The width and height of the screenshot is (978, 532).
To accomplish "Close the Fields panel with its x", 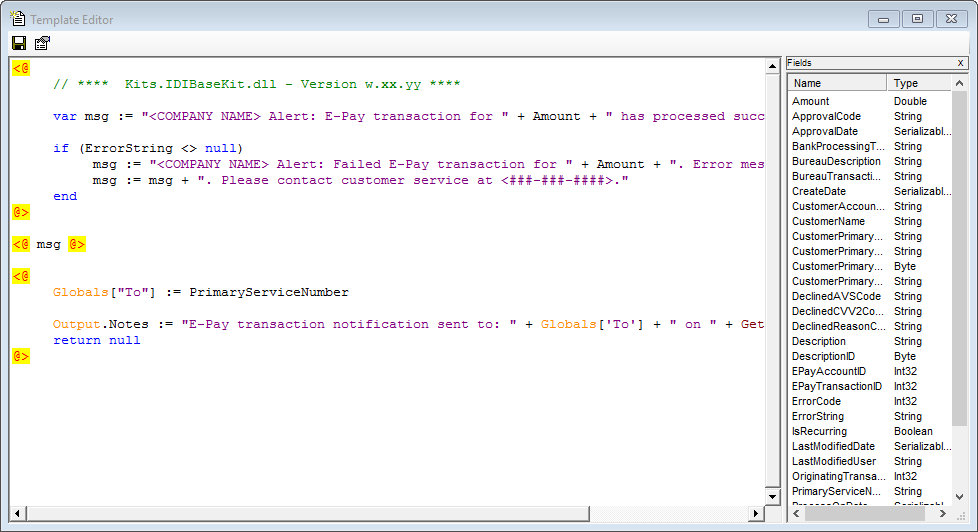I will pyautogui.click(x=961, y=62).
